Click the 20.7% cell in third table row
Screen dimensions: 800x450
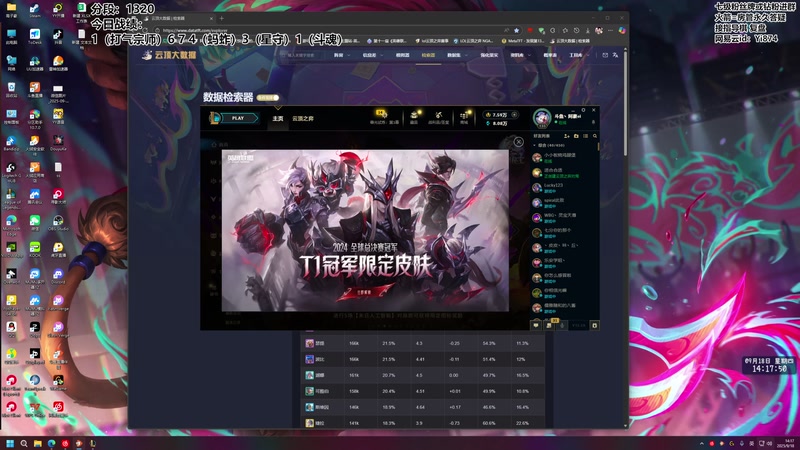(x=389, y=375)
